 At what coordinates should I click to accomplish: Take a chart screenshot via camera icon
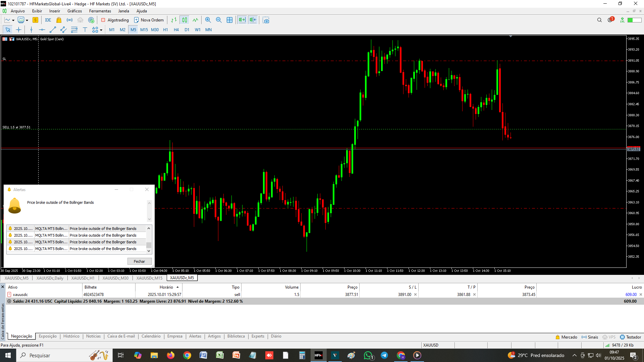click(x=266, y=20)
